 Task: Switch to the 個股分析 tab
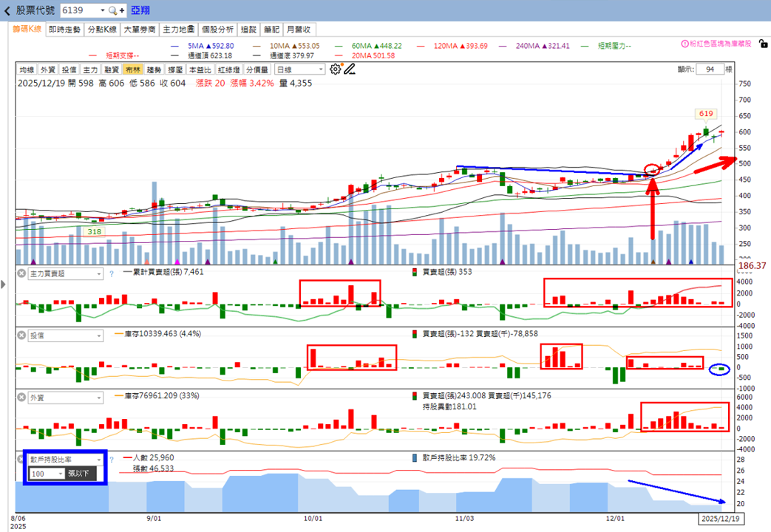[x=218, y=30]
